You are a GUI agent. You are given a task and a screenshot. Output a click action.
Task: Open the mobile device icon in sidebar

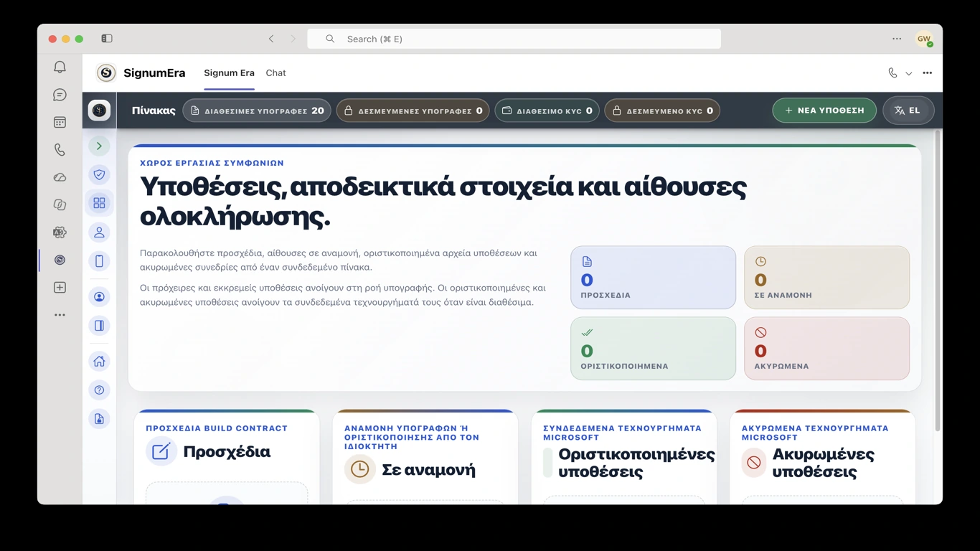pyautogui.click(x=99, y=261)
